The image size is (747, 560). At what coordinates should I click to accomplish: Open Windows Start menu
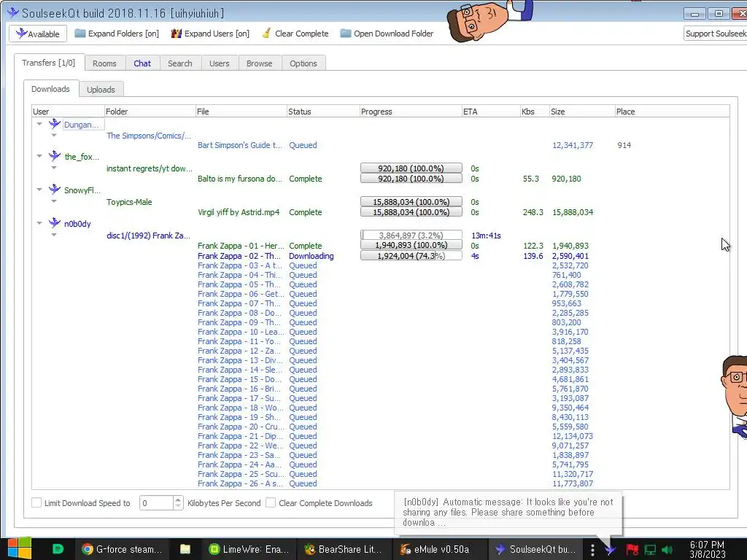[x=20, y=548]
